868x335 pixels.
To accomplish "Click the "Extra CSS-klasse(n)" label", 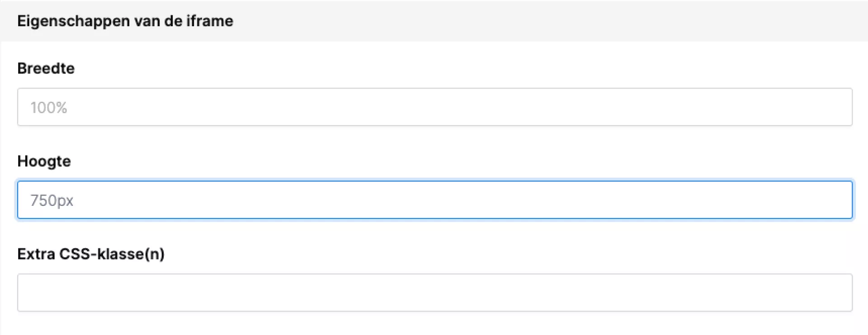I will (90, 254).
